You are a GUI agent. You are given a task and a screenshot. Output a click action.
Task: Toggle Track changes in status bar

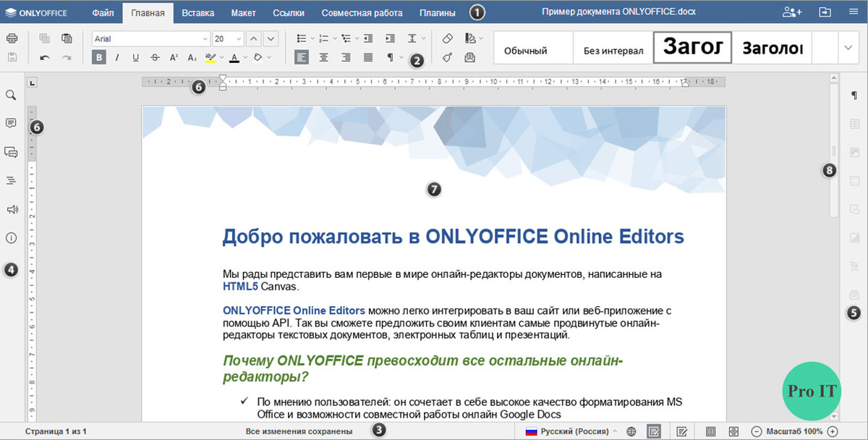(x=681, y=431)
